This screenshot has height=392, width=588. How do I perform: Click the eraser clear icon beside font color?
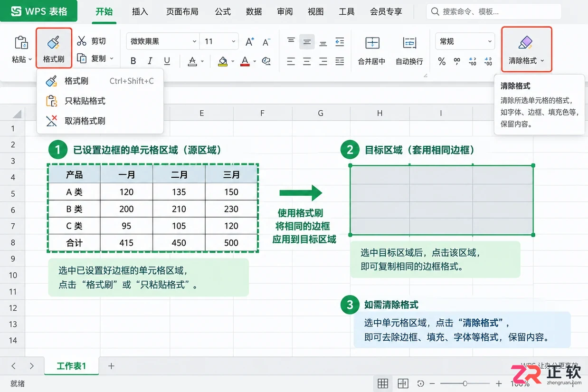[266, 61]
